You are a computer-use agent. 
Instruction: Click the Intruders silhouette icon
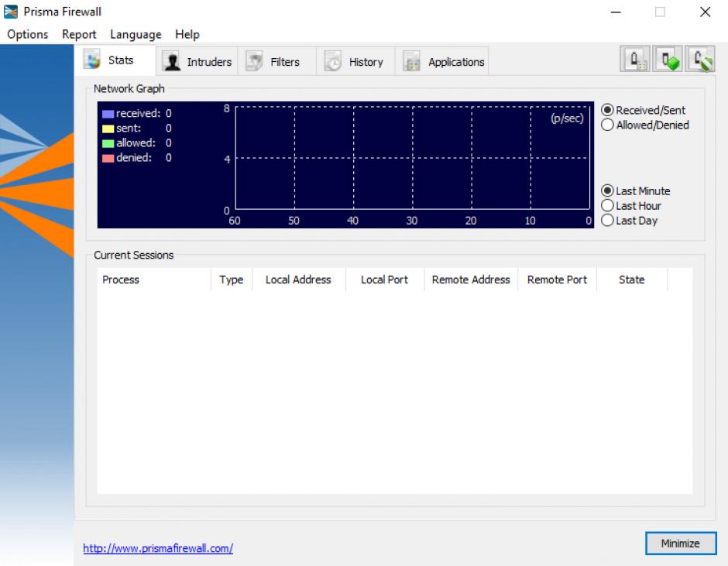tap(172, 62)
